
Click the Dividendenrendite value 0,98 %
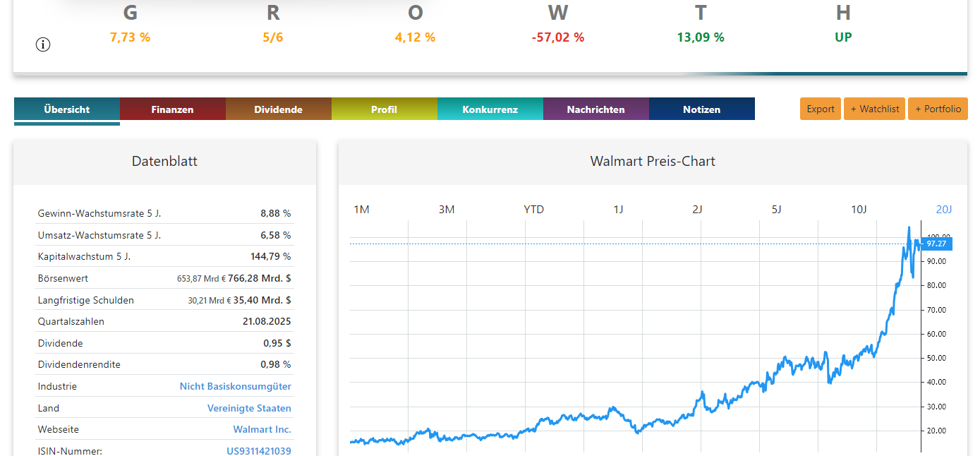(276, 365)
